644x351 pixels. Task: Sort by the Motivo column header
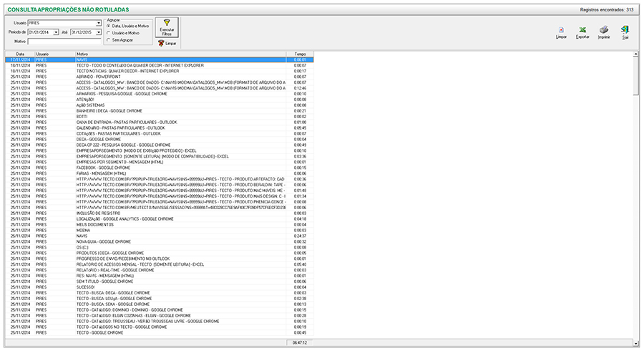pyautogui.click(x=181, y=54)
